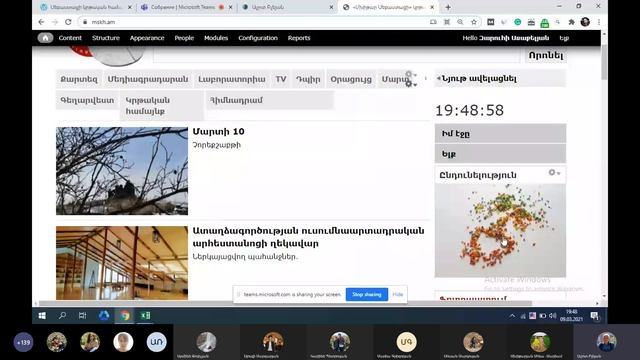Viewport: 640px width, 360px height.
Task: Bookmark this page with the star icon
Action: click(473, 22)
